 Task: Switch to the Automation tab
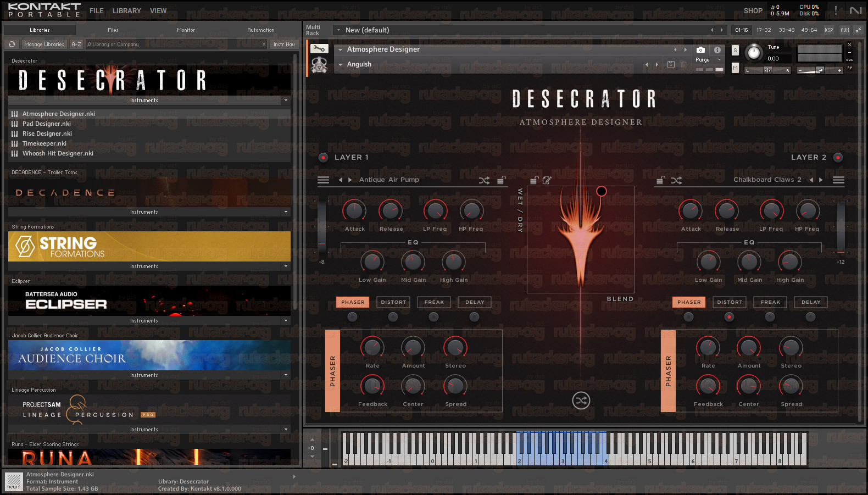[x=260, y=30]
